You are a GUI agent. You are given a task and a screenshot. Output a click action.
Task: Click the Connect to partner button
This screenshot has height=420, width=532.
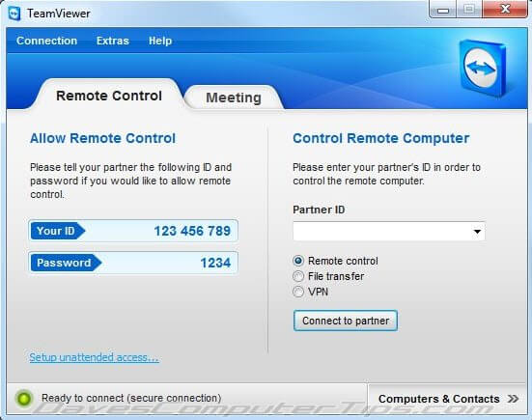coord(346,321)
